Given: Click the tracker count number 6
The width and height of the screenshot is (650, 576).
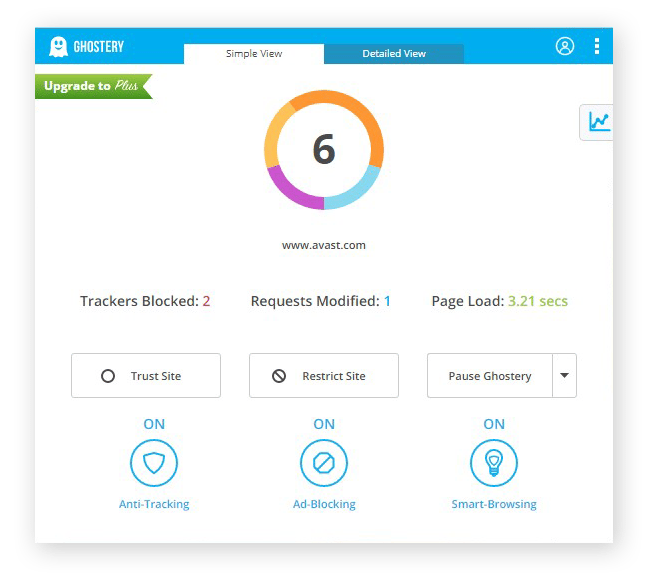Looking at the screenshot, I should point(323,150).
